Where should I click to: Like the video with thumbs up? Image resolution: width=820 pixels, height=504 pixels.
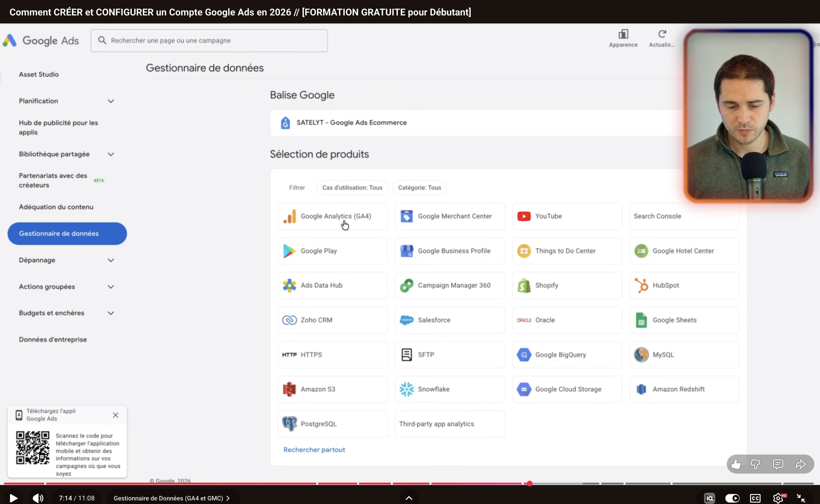736,464
